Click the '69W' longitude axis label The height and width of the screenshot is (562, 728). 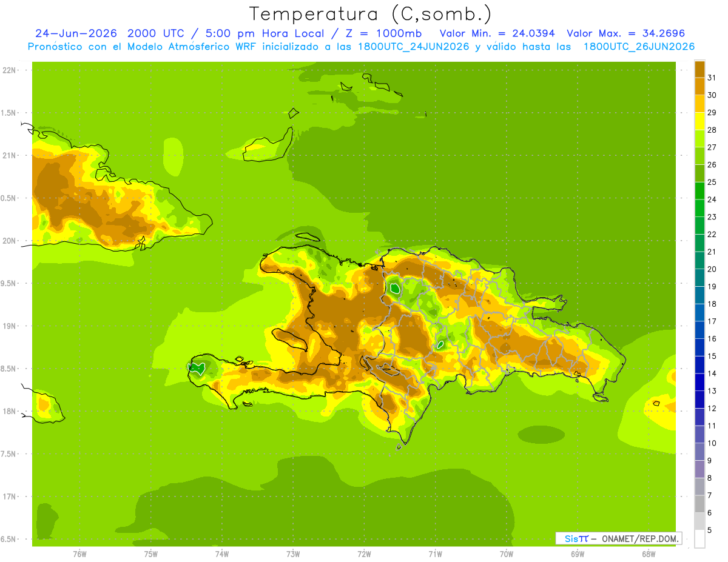tap(578, 554)
